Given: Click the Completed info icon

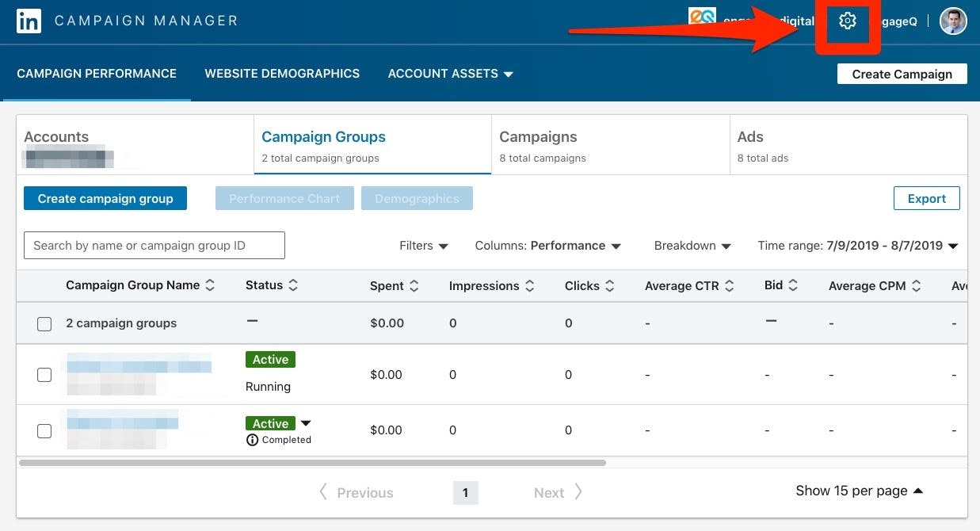Looking at the screenshot, I should pos(253,440).
